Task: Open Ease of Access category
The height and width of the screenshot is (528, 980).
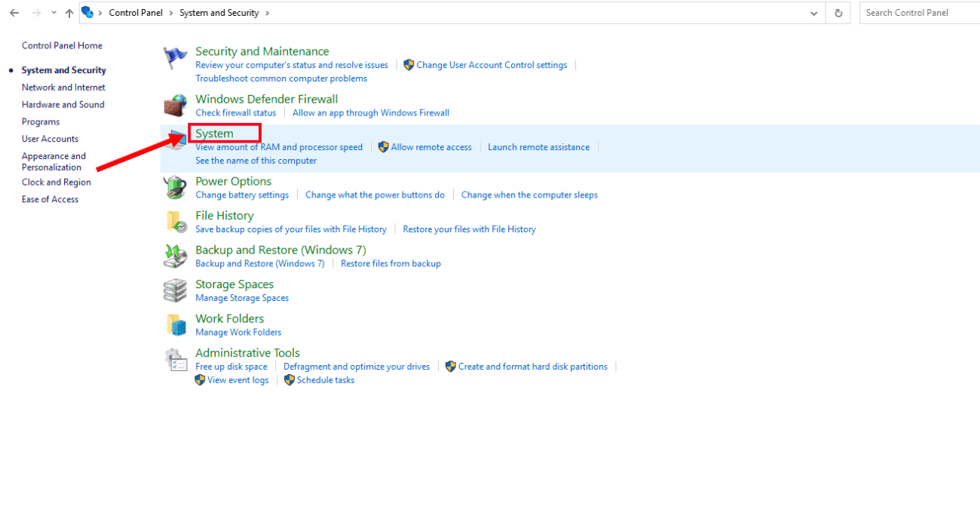Action: (x=50, y=200)
